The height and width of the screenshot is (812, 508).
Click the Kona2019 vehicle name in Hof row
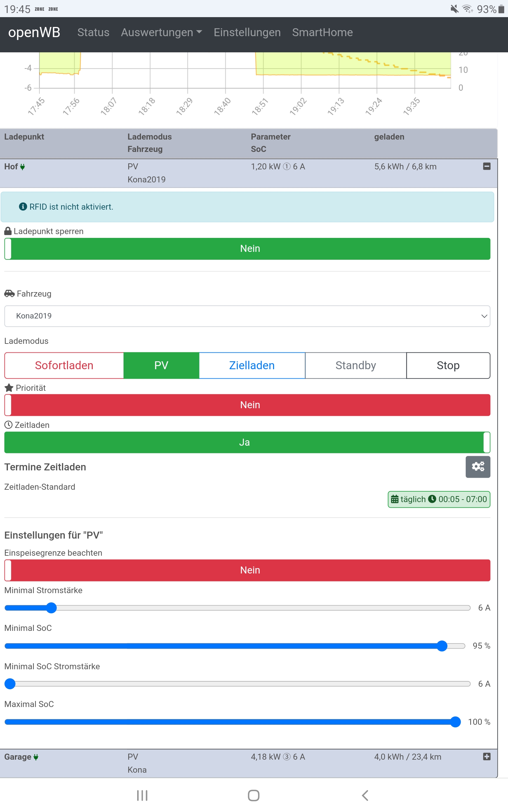pos(146,180)
